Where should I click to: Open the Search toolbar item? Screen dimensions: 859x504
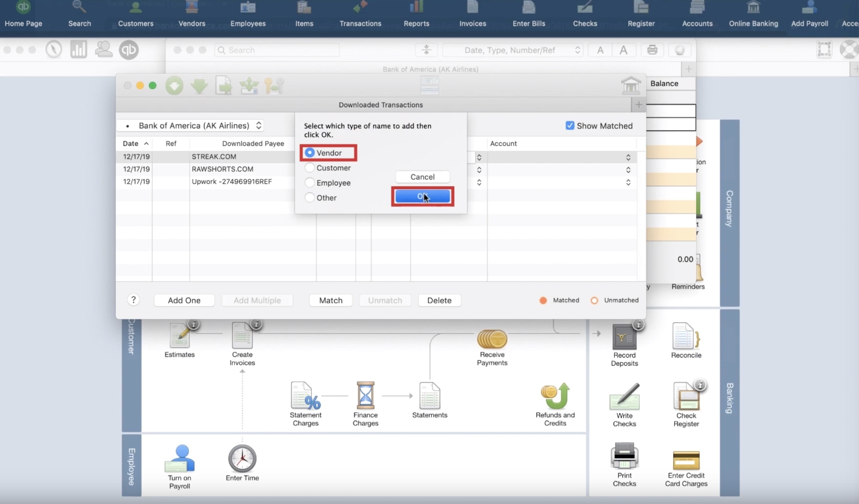click(x=80, y=14)
